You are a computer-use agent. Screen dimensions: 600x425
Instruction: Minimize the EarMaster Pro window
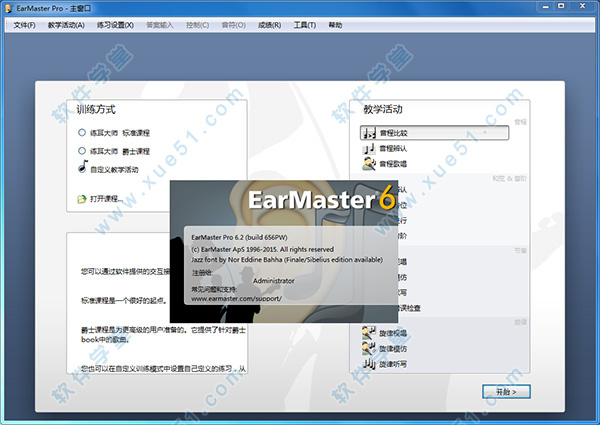click(x=546, y=6)
